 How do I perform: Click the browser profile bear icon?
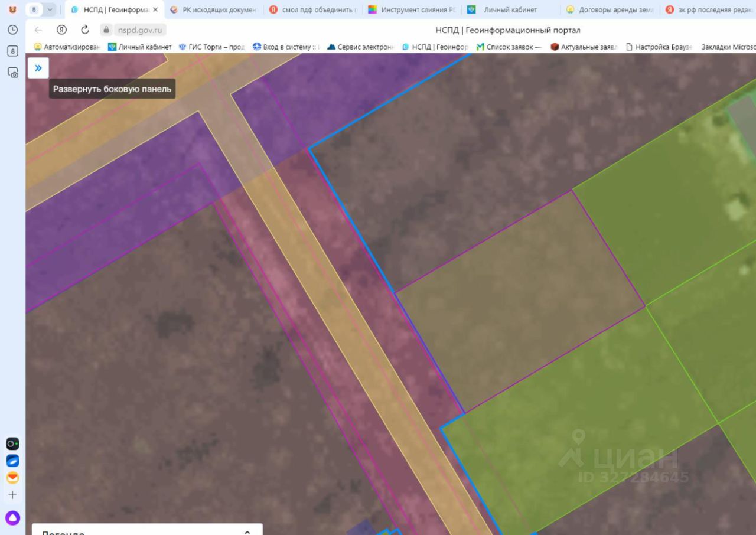12,10
